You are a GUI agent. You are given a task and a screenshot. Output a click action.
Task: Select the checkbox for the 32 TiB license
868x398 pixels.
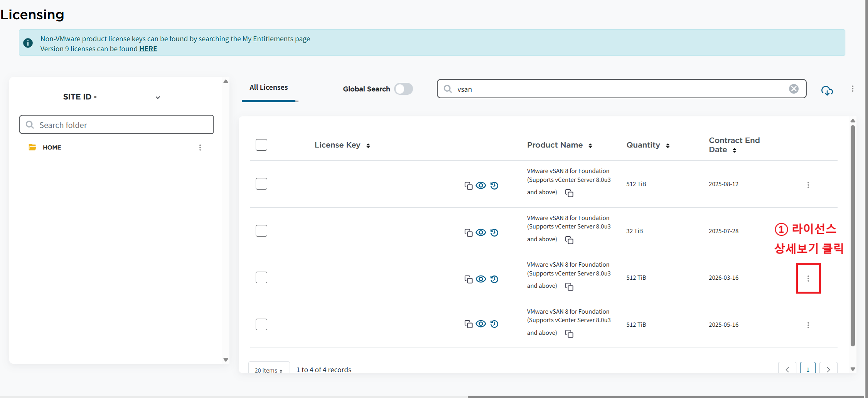261,231
